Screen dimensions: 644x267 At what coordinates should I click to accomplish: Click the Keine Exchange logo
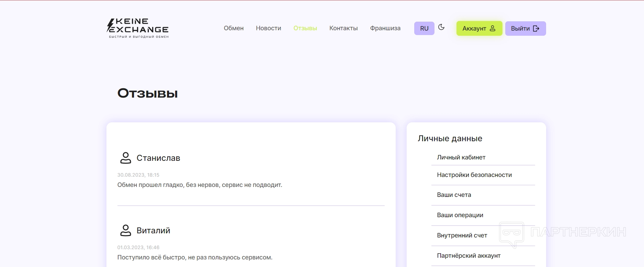pyautogui.click(x=138, y=28)
